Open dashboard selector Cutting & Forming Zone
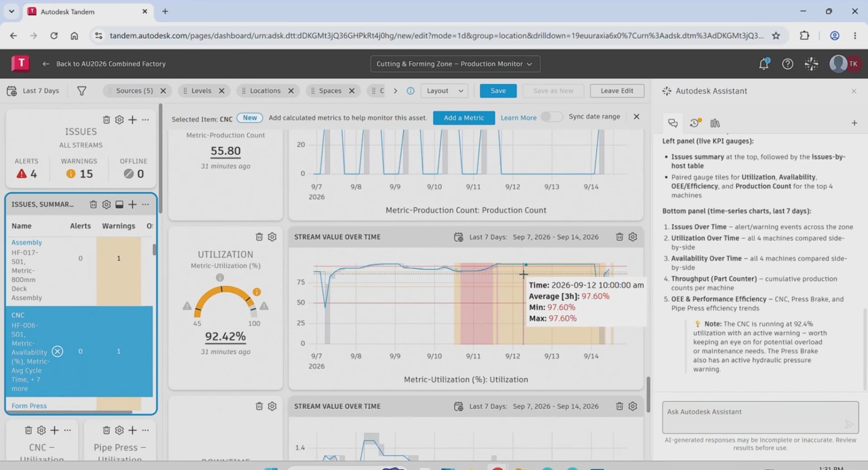This screenshot has width=868, height=470. 455,64
